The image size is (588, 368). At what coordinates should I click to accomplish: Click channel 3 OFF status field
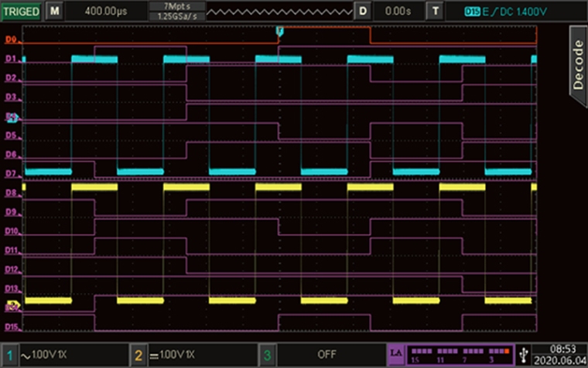pos(326,354)
